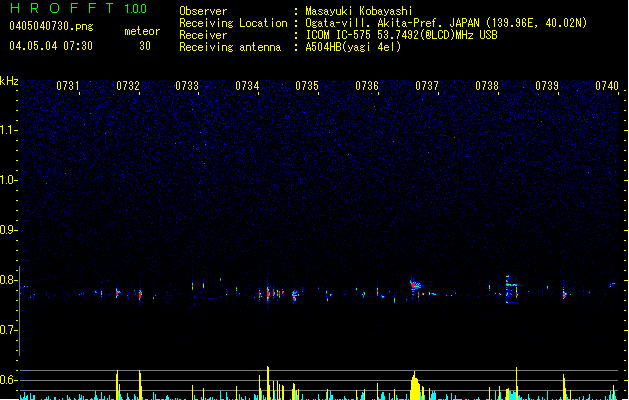Click the 'Observer' field label
629x400 pixels.
203,11
